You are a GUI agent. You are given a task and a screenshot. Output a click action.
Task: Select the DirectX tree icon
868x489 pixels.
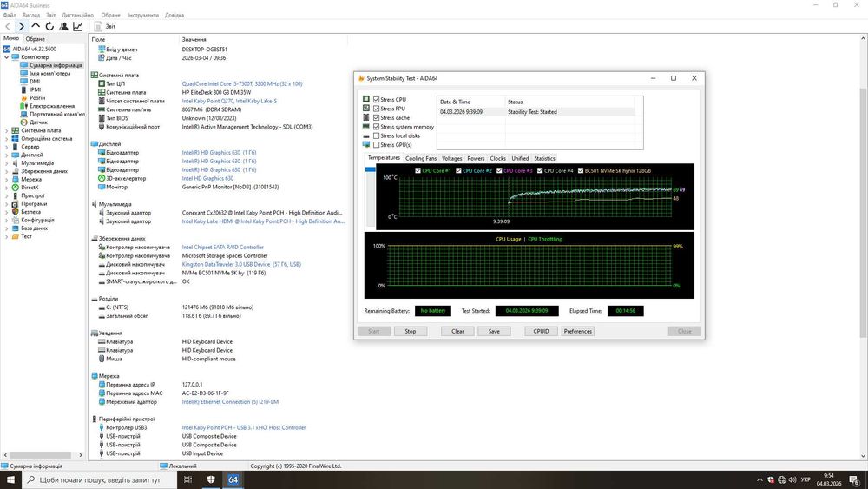pyautogui.click(x=15, y=188)
